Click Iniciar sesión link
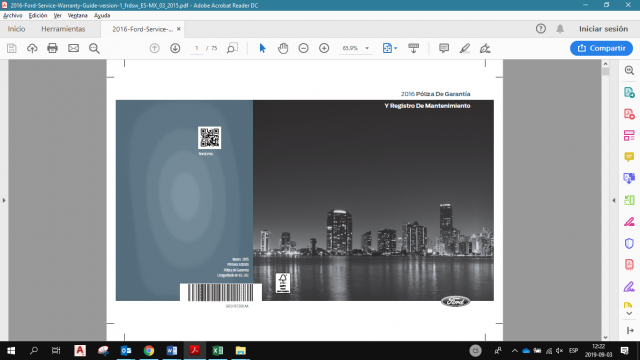Viewport: 640px width, 360px height. (603, 29)
